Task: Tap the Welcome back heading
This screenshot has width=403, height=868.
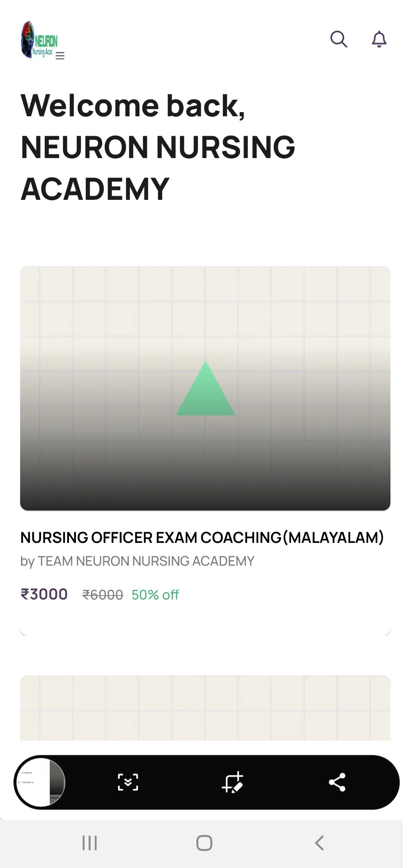Action: (x=133, y=106)
